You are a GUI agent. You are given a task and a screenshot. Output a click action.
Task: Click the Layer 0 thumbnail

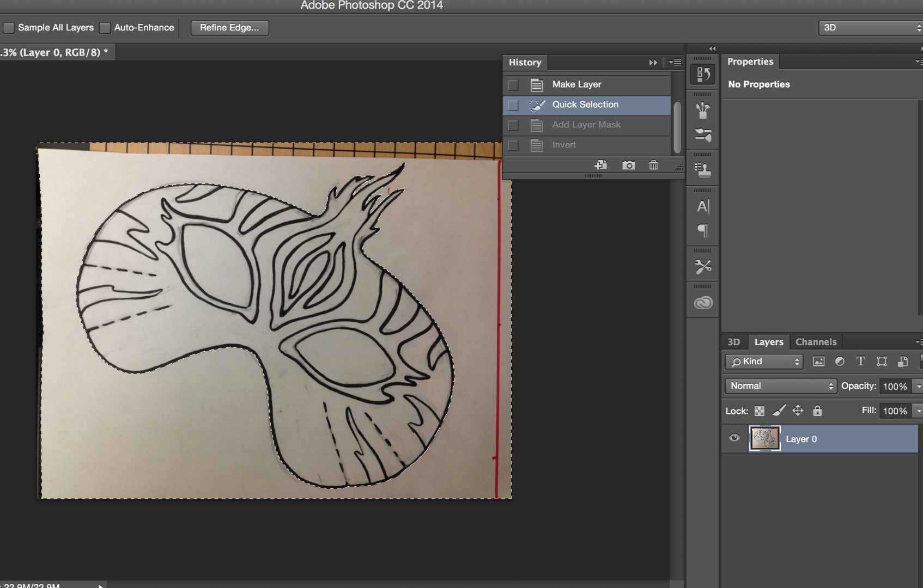tap(765, 438)
